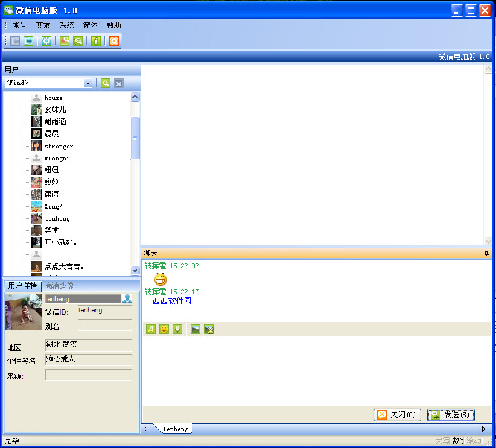
Task: Click the find-user magnifier toolbar icon
Action: point(65,41)
